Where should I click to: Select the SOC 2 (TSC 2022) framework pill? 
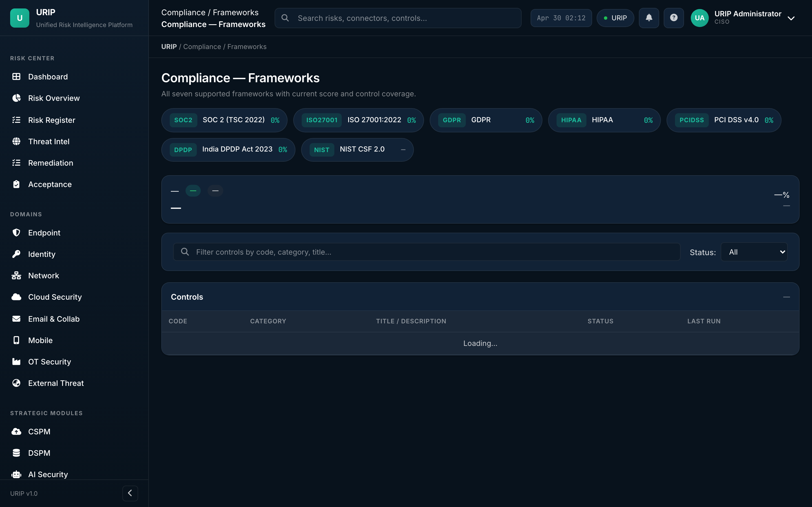(224, 120)
